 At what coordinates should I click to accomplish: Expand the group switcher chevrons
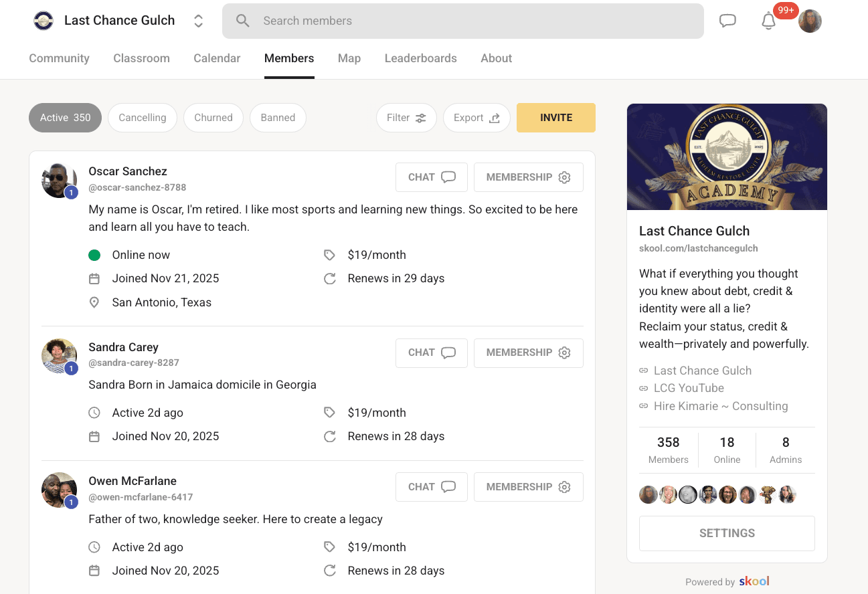[x=198, y=21]
